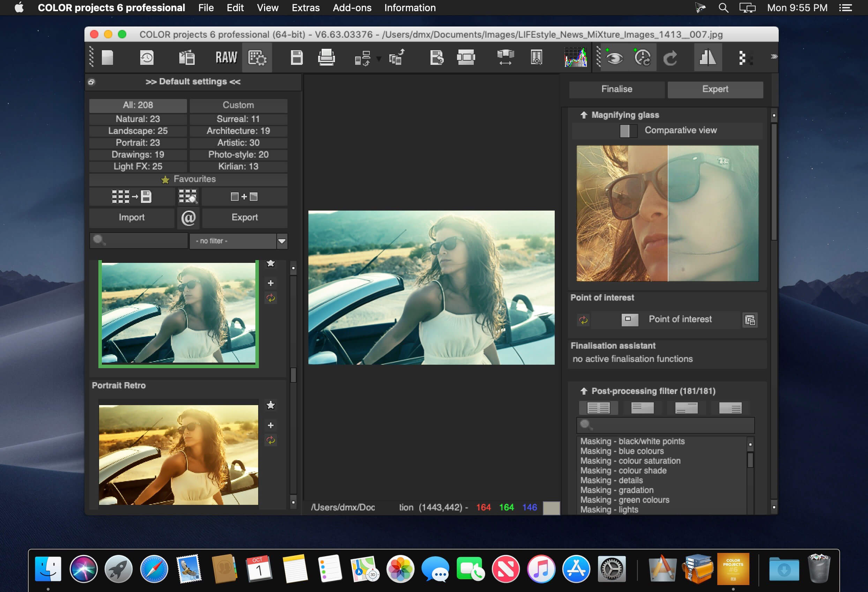Image resolution: width=868 pixels, height=592 pixels.
Task: Click the curved redo arrow icon
Action: pyautogui.click(x=671, y=58)
